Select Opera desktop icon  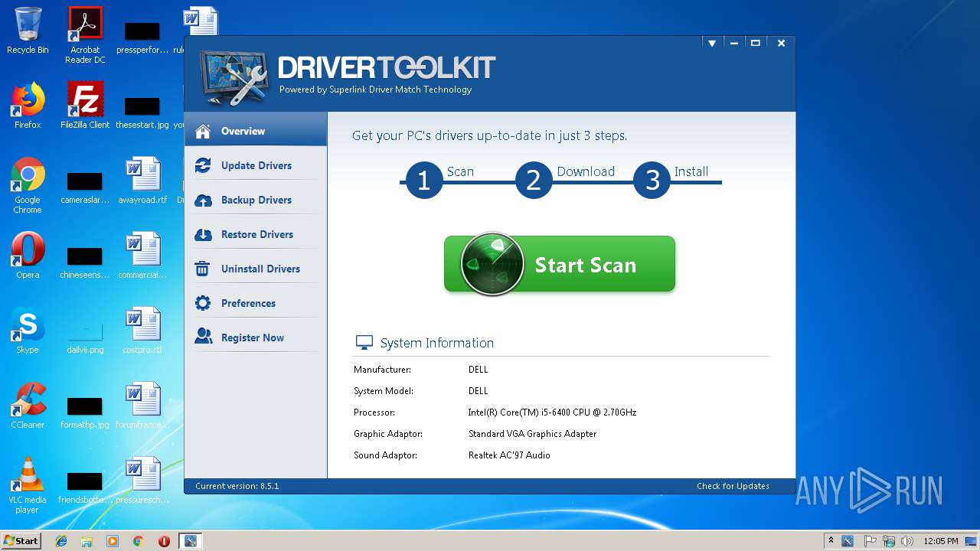(28, 256)
